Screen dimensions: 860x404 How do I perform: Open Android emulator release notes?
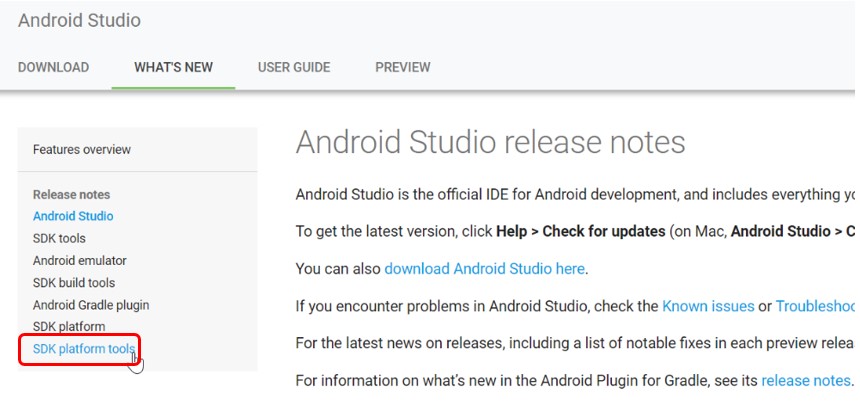click(x=80, y=260)
